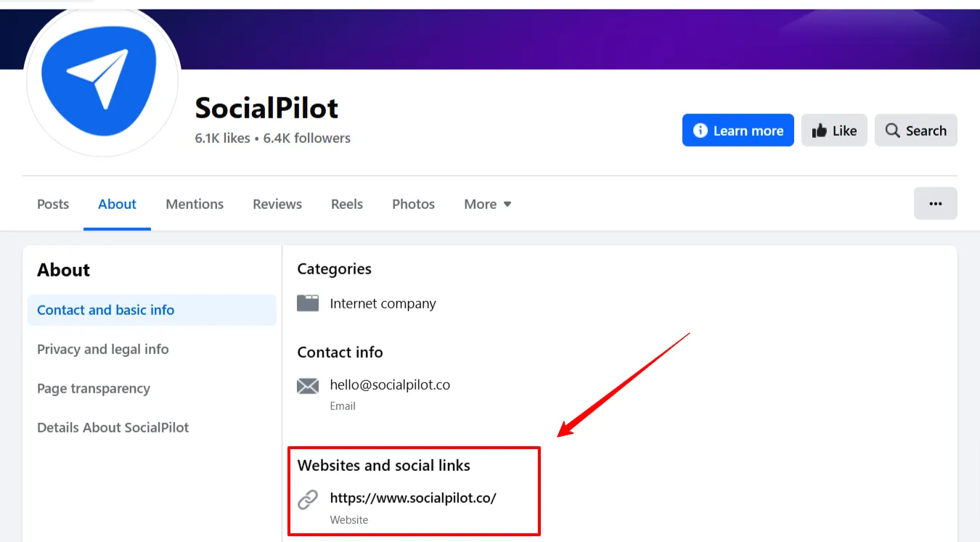Click the website chain-link icon

(308, 500)
